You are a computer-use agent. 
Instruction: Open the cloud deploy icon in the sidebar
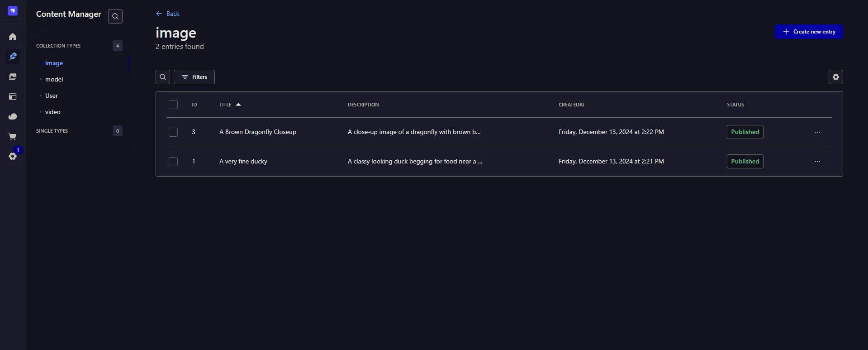pyautogui.click(x=13, y=116)
